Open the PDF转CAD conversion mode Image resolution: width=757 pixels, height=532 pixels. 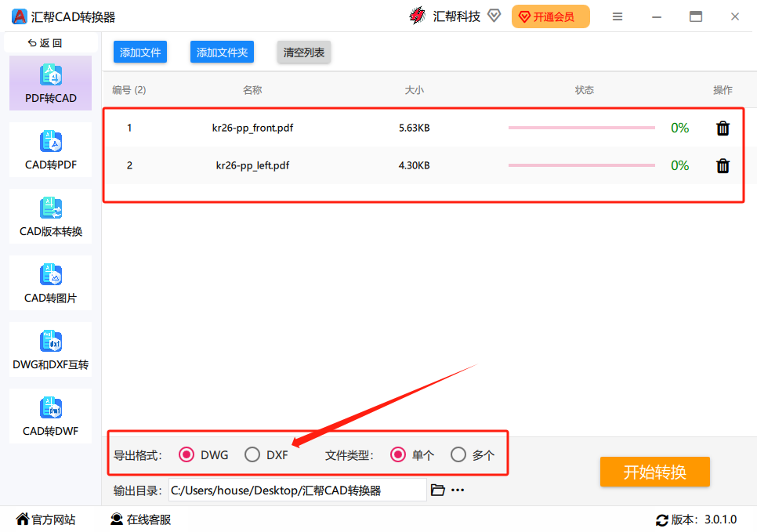pos(51,83)
